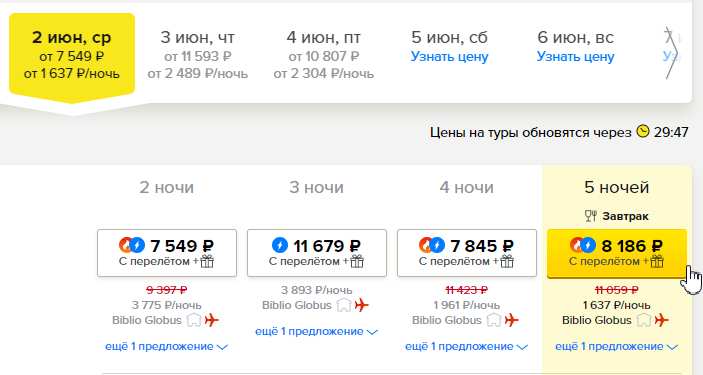
Task: Click the breakfast cutlery icon under 5 ночей
Action: [591, 216]
